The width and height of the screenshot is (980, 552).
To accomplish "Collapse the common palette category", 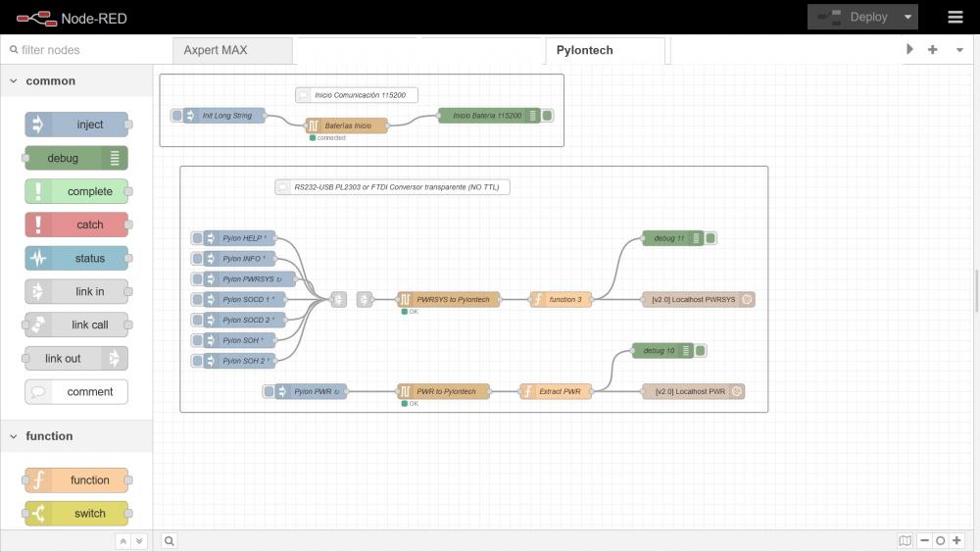I will (76, 80).
